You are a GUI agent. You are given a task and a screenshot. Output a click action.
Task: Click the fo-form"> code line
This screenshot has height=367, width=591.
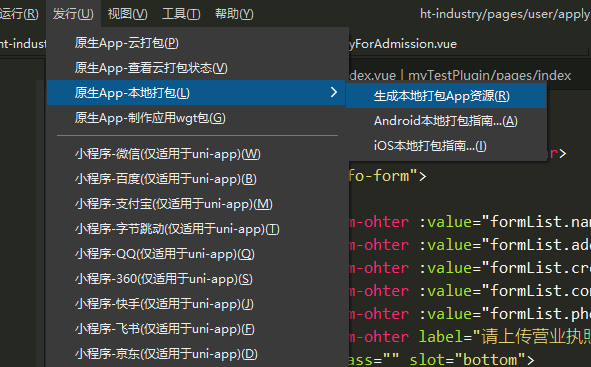click(388, 176)
